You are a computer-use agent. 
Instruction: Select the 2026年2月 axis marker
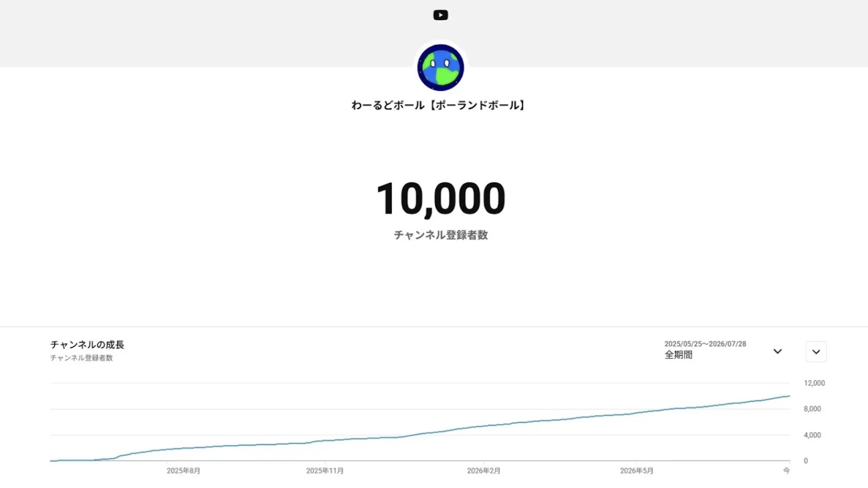(483, 471)
